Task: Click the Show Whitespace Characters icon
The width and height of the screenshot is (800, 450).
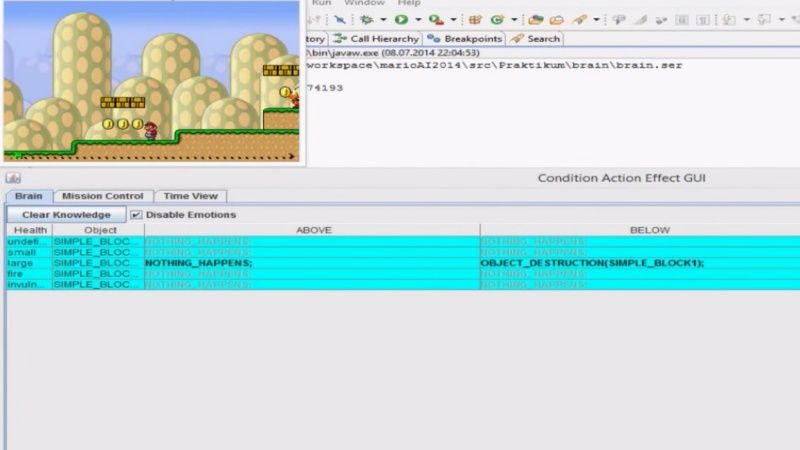Action: tap(703, 20)
